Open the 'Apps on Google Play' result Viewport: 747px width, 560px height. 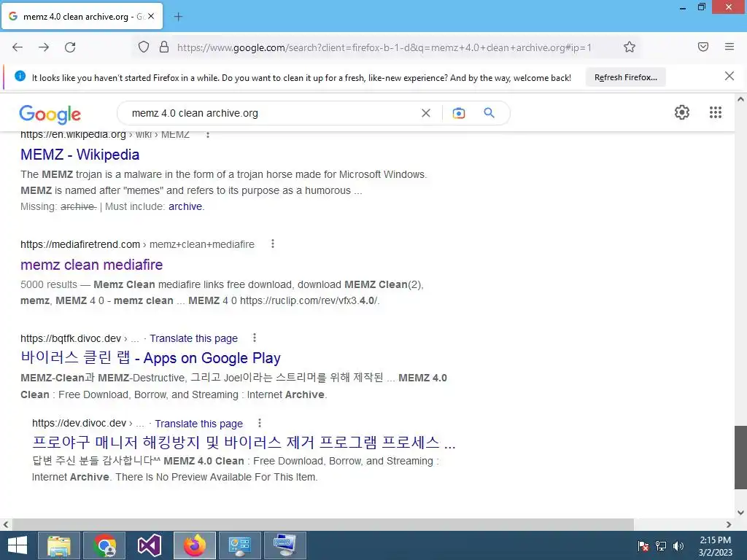pyautogui.click(x=150, y=357)
